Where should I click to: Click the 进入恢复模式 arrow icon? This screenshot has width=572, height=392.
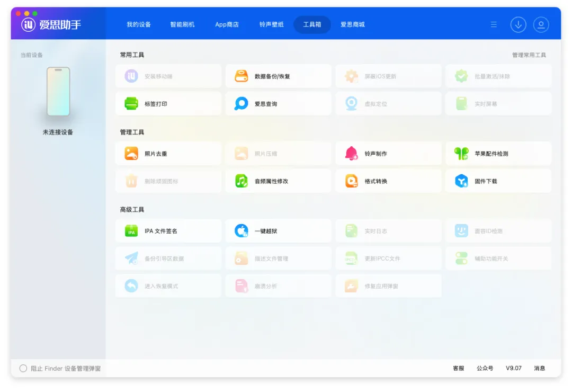tap(131, 286)
